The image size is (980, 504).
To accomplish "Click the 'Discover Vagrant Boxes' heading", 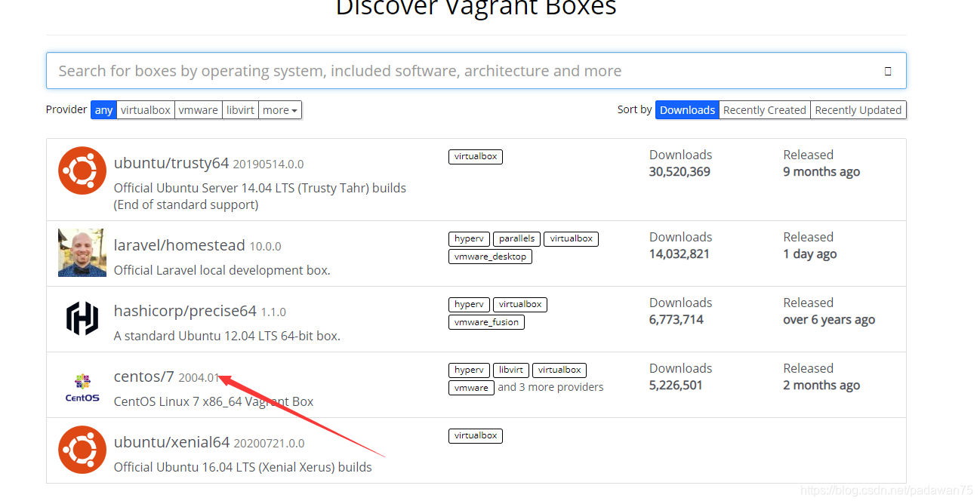I will pyautogui.click(x=476, y=8).
